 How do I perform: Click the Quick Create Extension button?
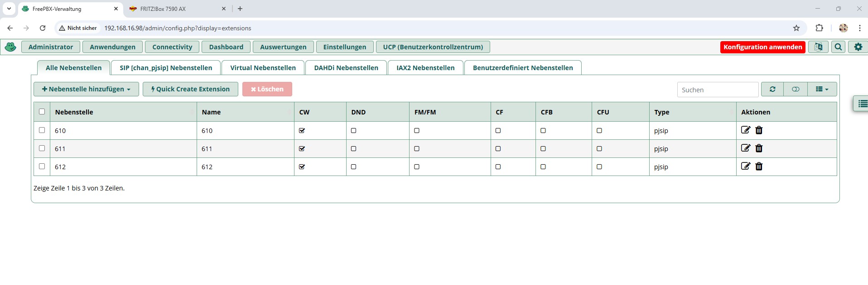[190, 89]
